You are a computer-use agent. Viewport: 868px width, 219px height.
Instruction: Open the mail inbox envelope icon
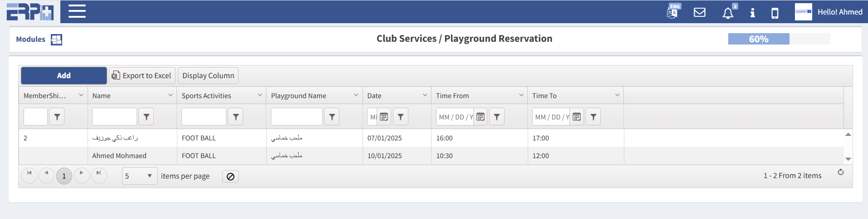[x=700, y=12]
